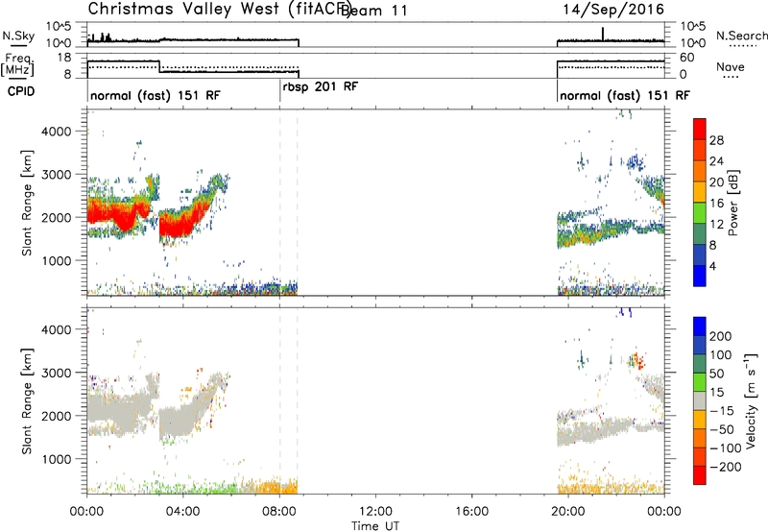
Task: Click the '08:00' time tick label
Action: (279, 512)
